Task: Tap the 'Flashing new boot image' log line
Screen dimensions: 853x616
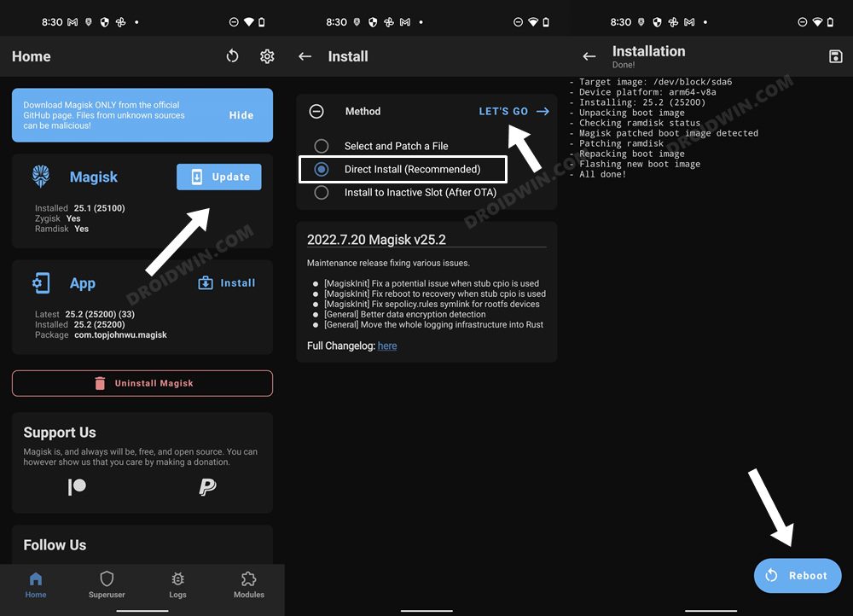Action: (635, 164)
